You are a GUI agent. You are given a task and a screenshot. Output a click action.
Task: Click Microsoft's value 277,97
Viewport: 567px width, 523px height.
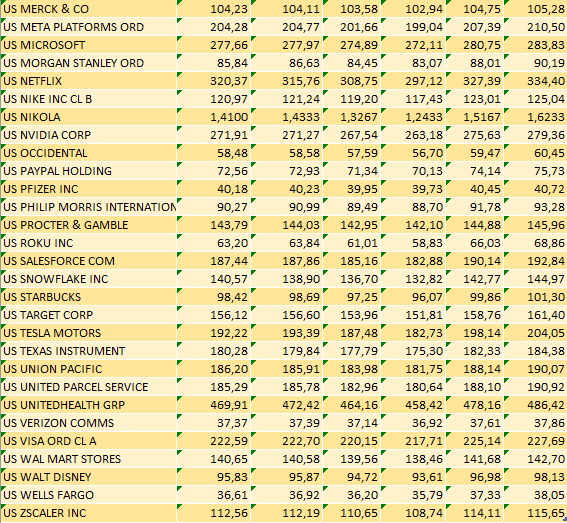coord(301,45)
